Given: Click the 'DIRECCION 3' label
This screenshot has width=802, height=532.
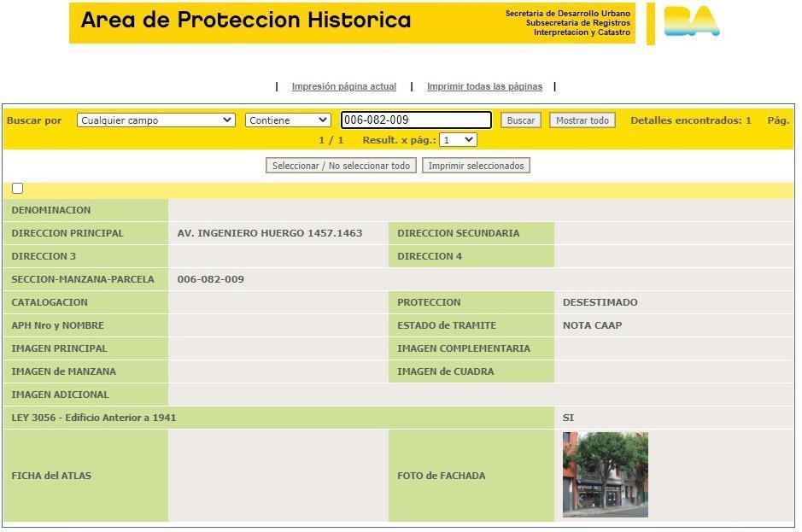Looking at the screenshot, I should (44, 256).
